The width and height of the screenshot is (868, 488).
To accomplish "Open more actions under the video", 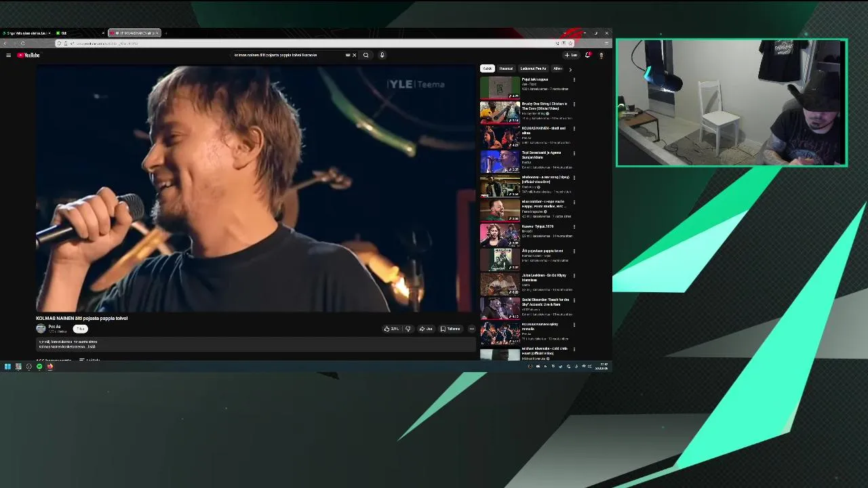I will (x=471, y=329).
